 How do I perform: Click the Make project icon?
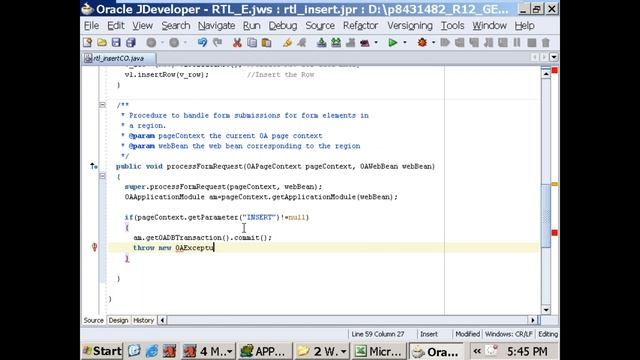[x=322, y=42]
